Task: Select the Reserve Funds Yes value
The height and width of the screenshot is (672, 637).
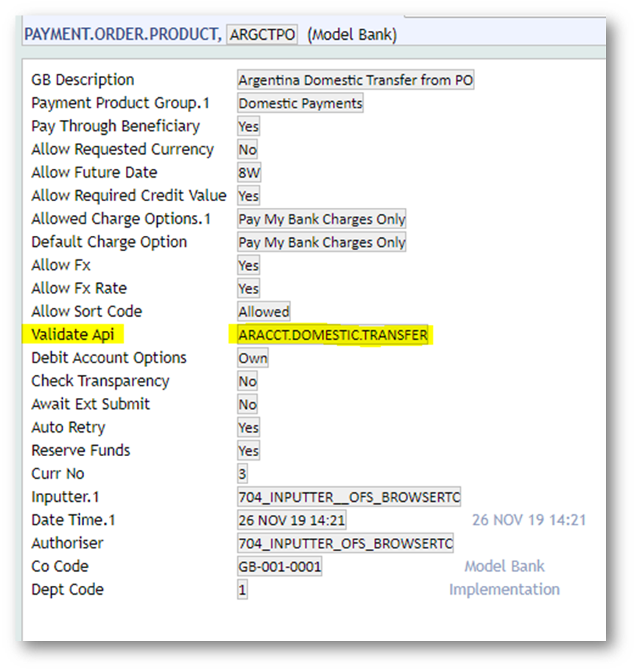Action: (248, 451)
